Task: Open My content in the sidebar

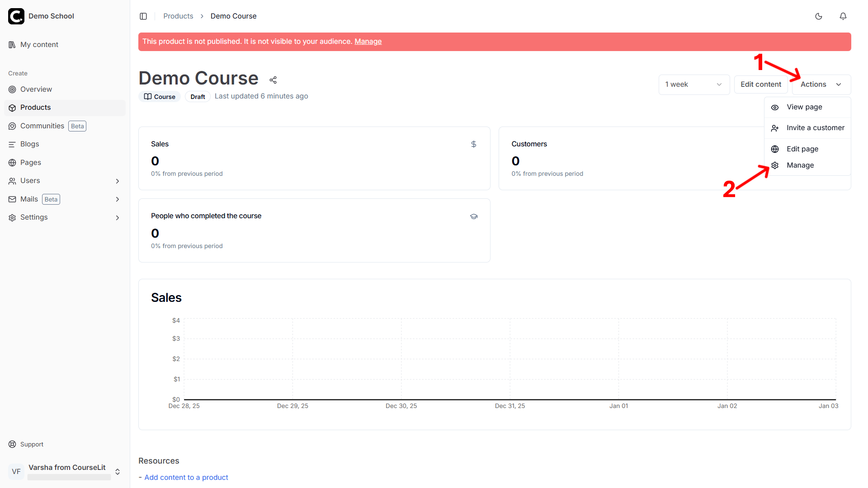Action: click(x=39, y=44)
